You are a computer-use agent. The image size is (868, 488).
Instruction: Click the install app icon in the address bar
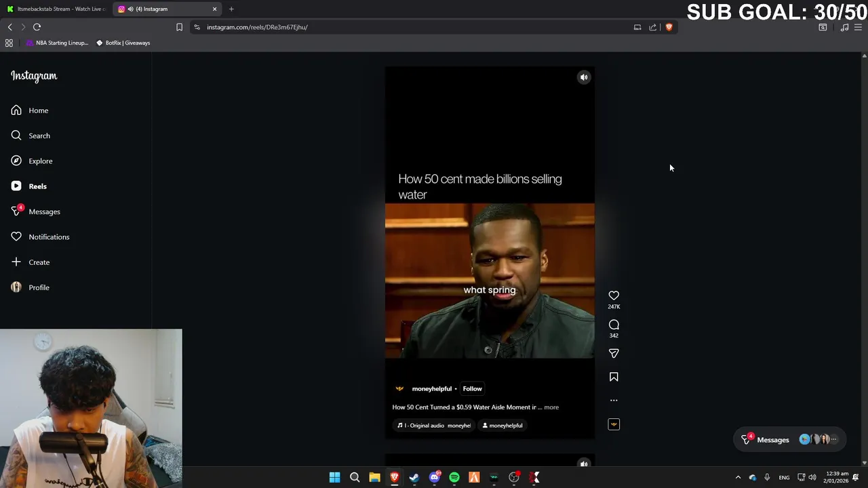click(637, 27)
